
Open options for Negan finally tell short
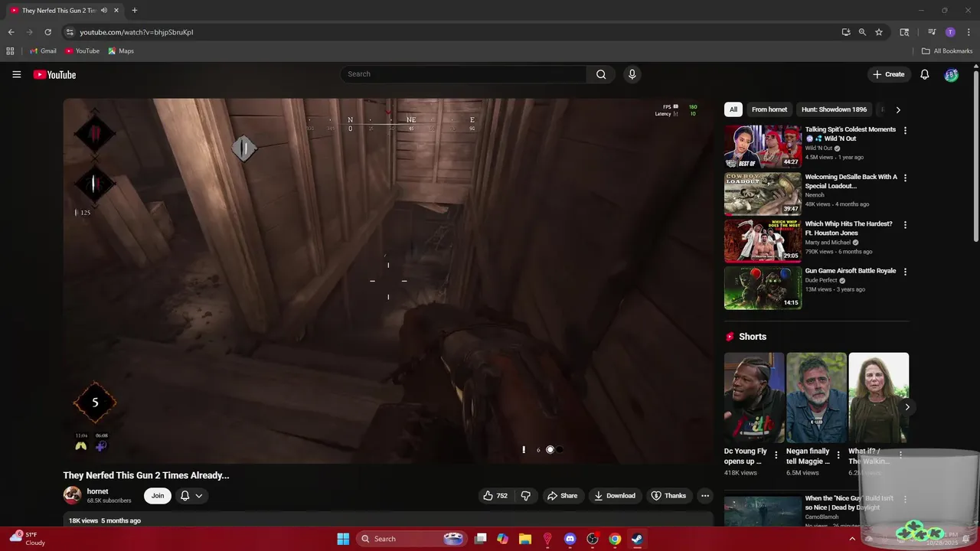(838, 455)
